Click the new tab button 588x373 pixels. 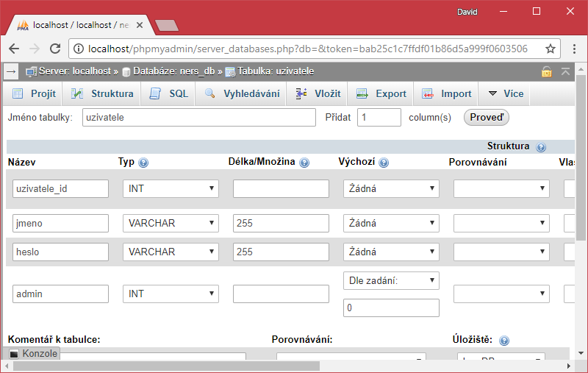click(x=168, y=26)
